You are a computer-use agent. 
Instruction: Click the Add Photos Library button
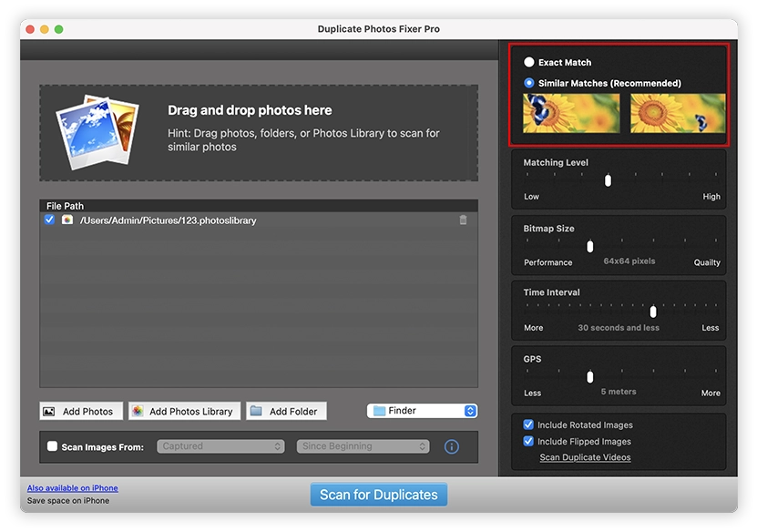(184, 412)
